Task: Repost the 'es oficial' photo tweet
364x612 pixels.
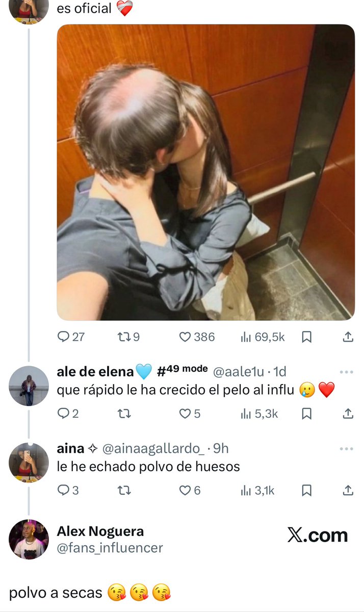Action: coord(128,337)
